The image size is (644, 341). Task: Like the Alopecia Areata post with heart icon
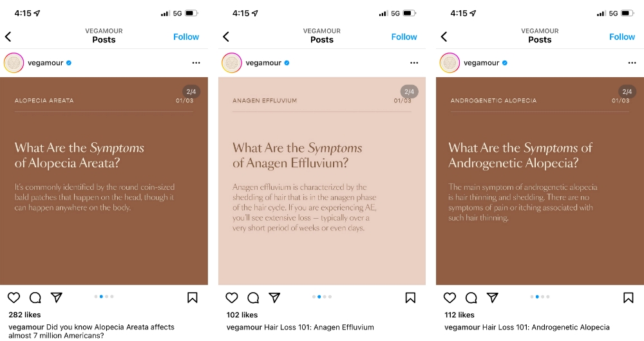[14, 297]
